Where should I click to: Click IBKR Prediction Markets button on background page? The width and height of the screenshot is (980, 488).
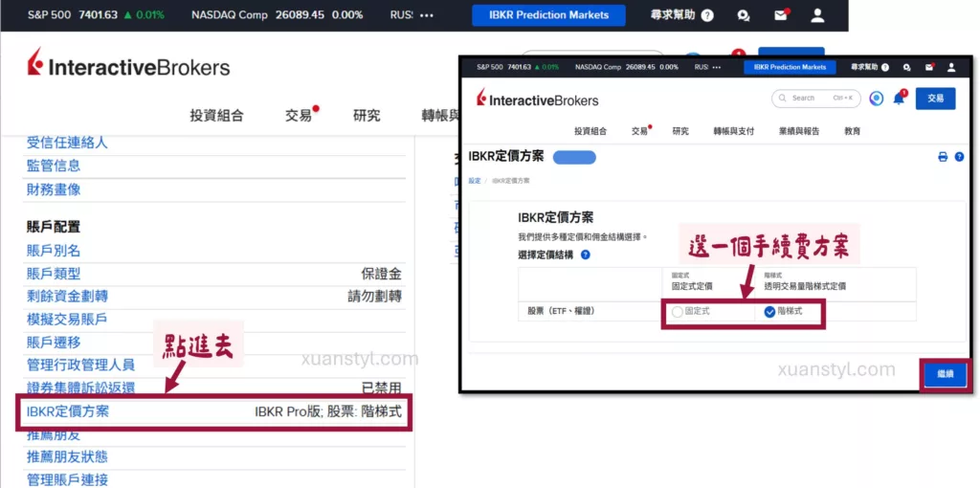pos(548,15)
